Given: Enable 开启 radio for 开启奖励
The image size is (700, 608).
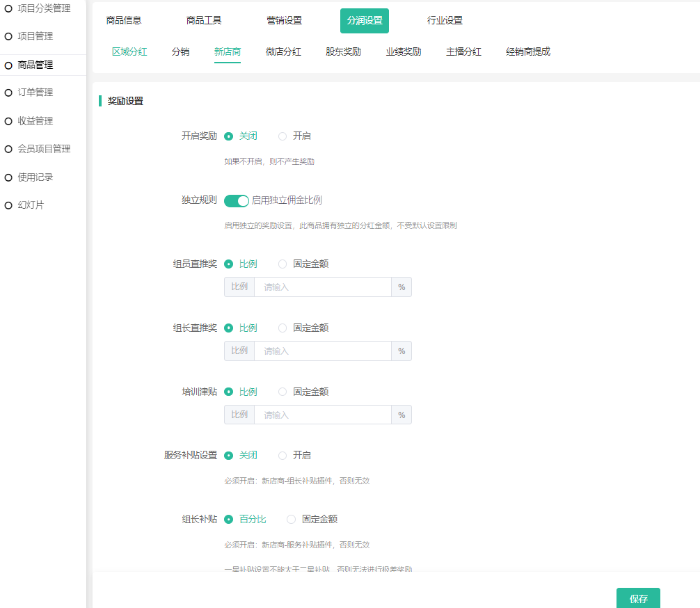Looking at the screenshot, I should coord(283,136).
